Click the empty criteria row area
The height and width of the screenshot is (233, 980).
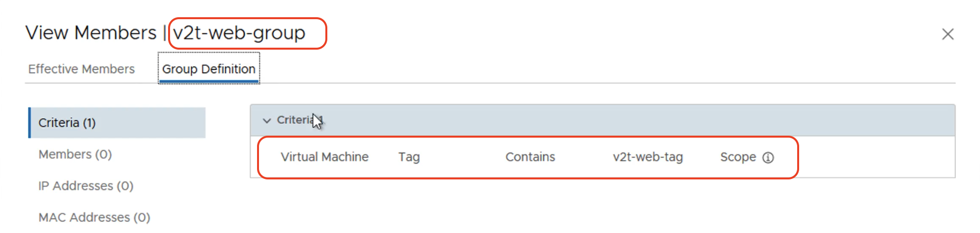pos(875,157)
